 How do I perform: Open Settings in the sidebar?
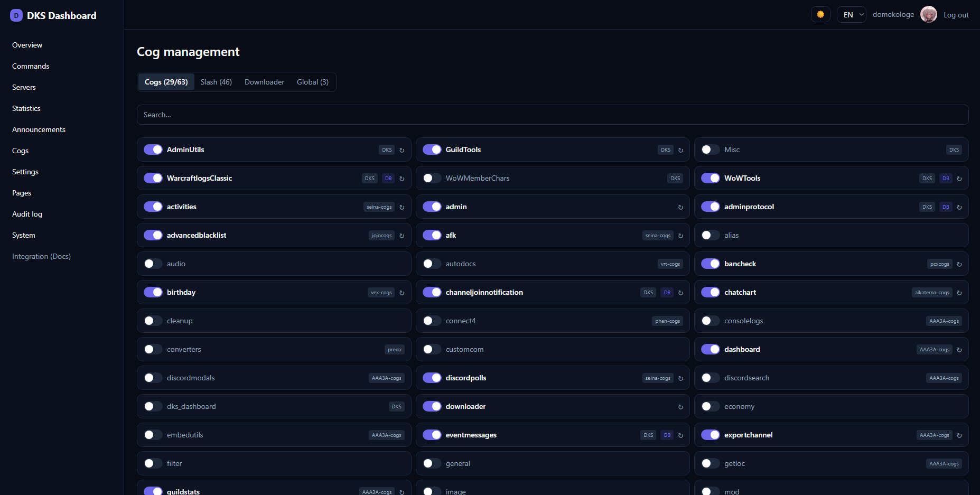click(25, 172)
